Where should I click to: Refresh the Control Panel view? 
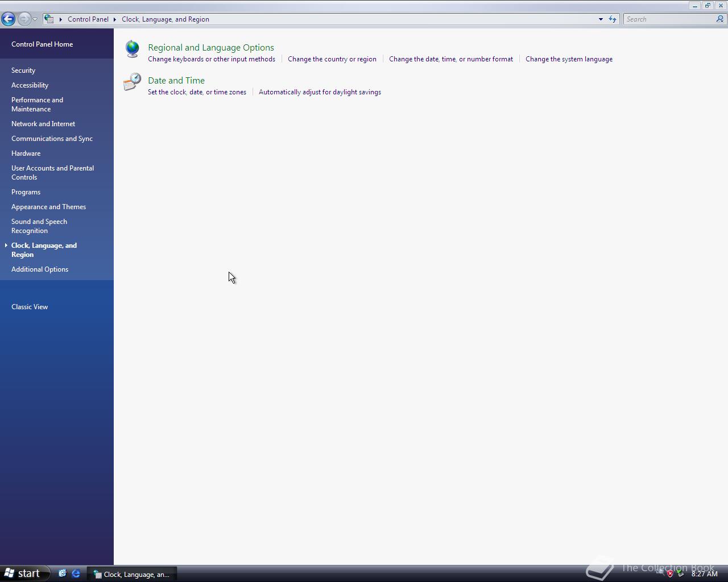(613, 19)
